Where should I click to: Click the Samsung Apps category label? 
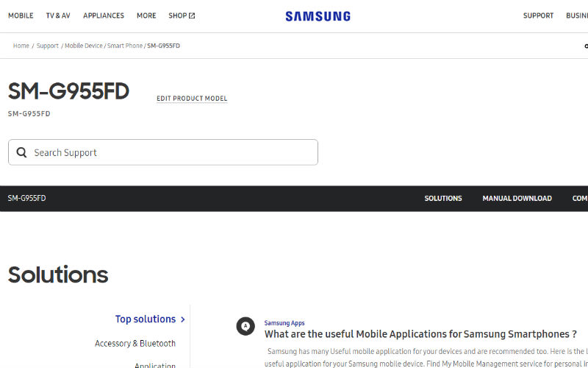click(284, 323)
